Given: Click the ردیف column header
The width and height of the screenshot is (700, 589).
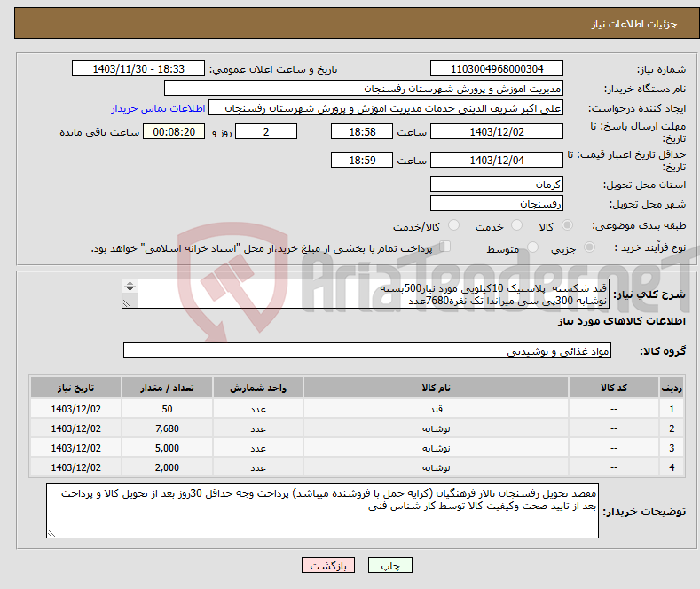Looking at the screenshot, I should 672,388.
